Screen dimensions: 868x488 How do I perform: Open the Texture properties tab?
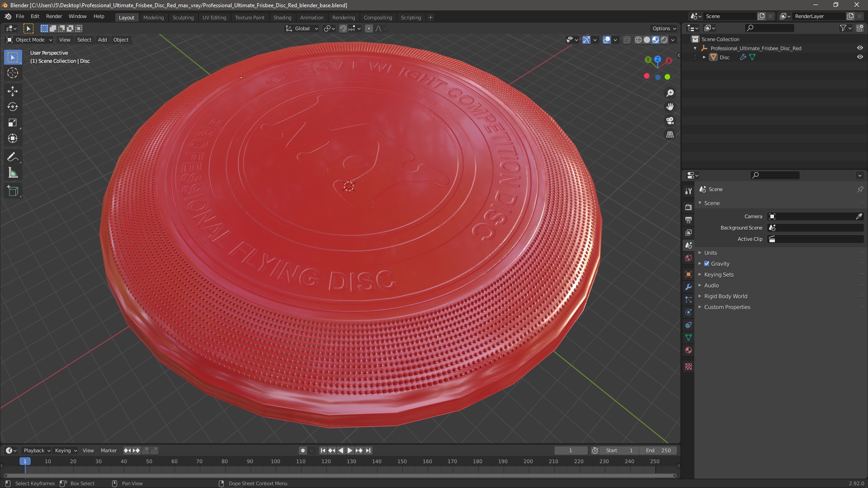tap(689, 366)
